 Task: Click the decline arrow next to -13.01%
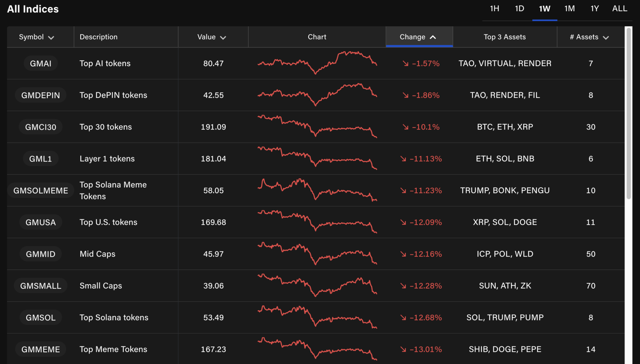coord(403,350)
